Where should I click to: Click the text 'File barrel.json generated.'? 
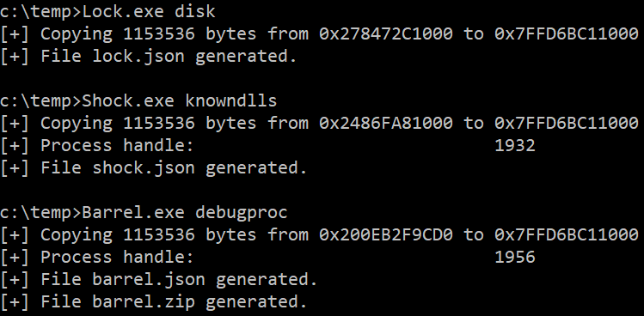pos(179,279)
